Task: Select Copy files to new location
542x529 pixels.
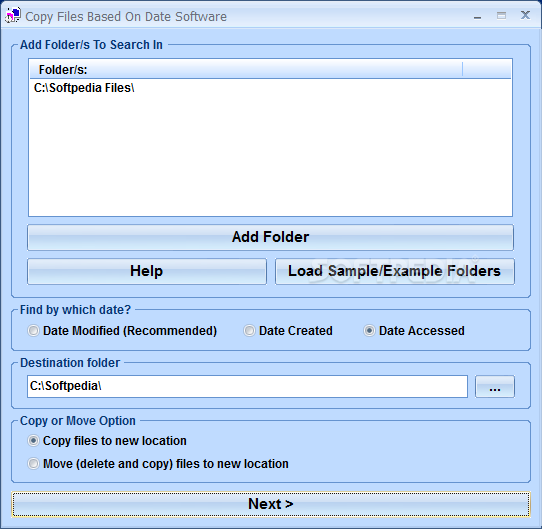Action: (x=107, y=441)
